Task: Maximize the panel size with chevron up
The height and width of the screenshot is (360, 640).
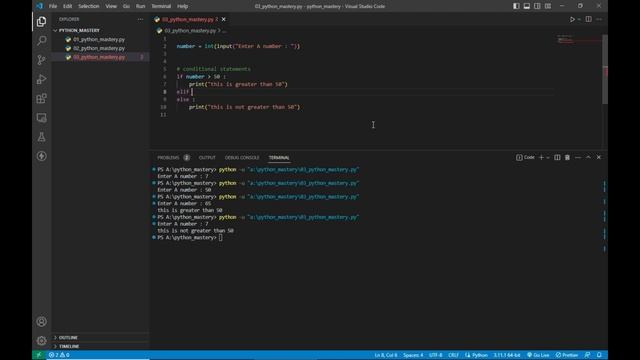Action: pyautogui.click(x=588, y=158)
